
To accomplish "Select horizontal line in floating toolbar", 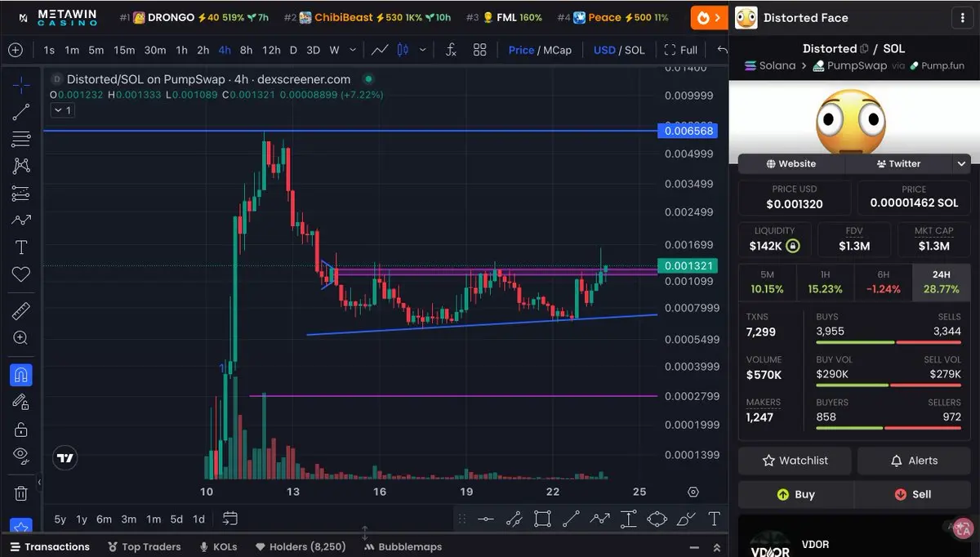I will 485,519.
